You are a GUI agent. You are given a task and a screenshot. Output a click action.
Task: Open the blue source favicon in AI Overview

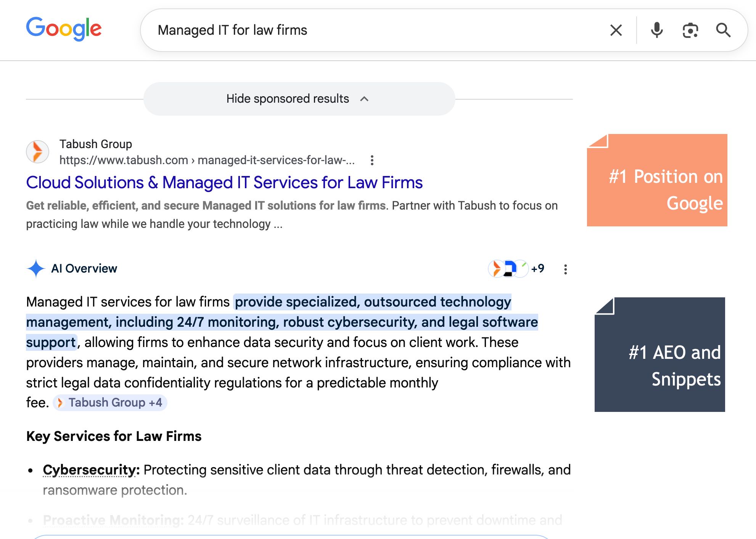(510, 269)
